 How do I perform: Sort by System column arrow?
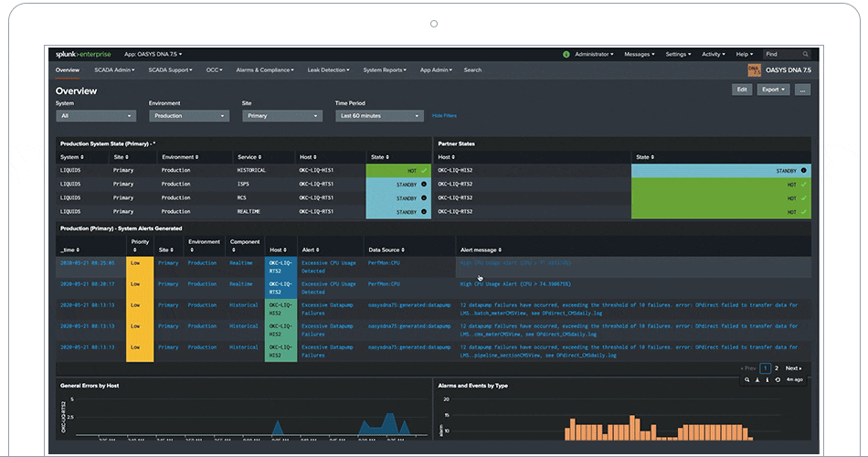pos(82,157)
